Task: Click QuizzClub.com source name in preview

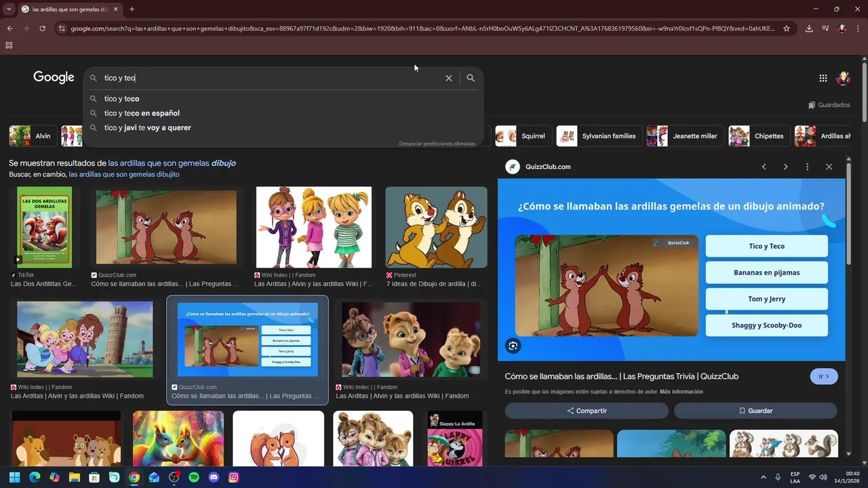Action: coord(548,167)
